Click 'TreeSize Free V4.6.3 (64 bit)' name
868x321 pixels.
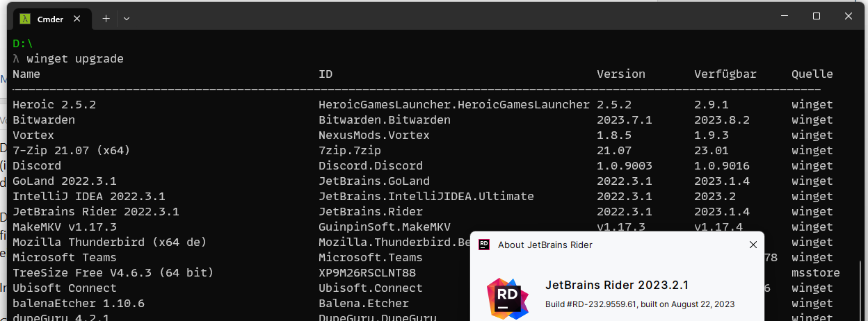113,273
